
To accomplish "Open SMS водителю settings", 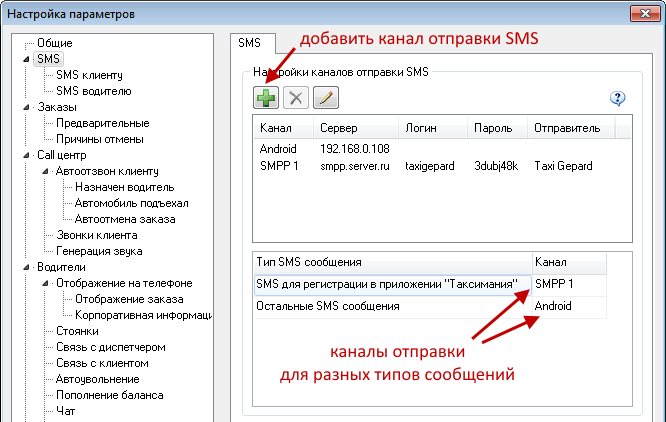I will coord(94,91).
